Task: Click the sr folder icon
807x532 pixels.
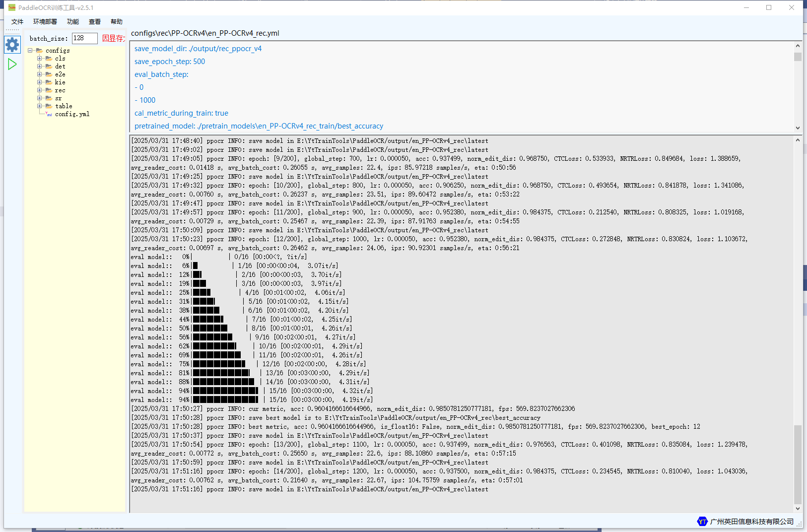Action: tap(49, 98)
